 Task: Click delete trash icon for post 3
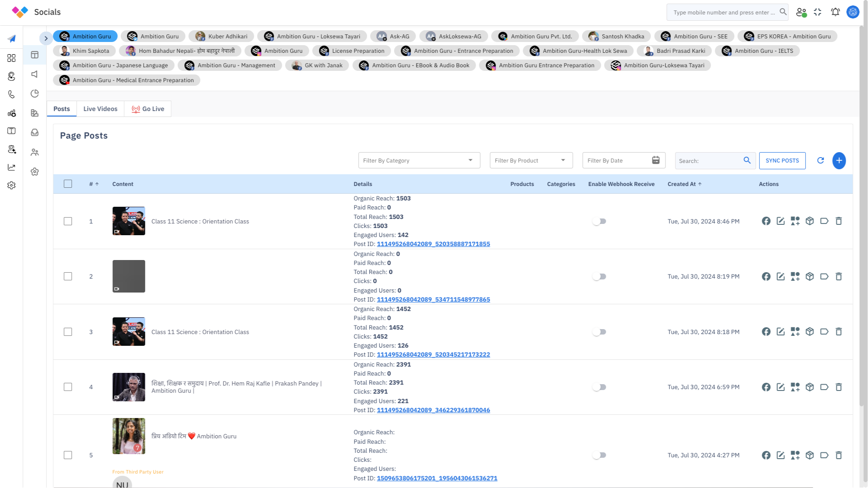[839, 332]
